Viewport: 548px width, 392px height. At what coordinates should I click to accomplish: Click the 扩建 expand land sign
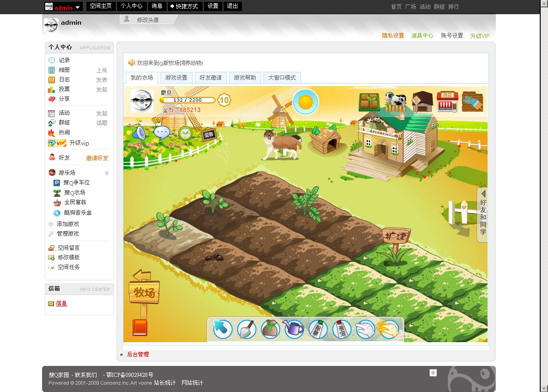(x=396, y=236)
